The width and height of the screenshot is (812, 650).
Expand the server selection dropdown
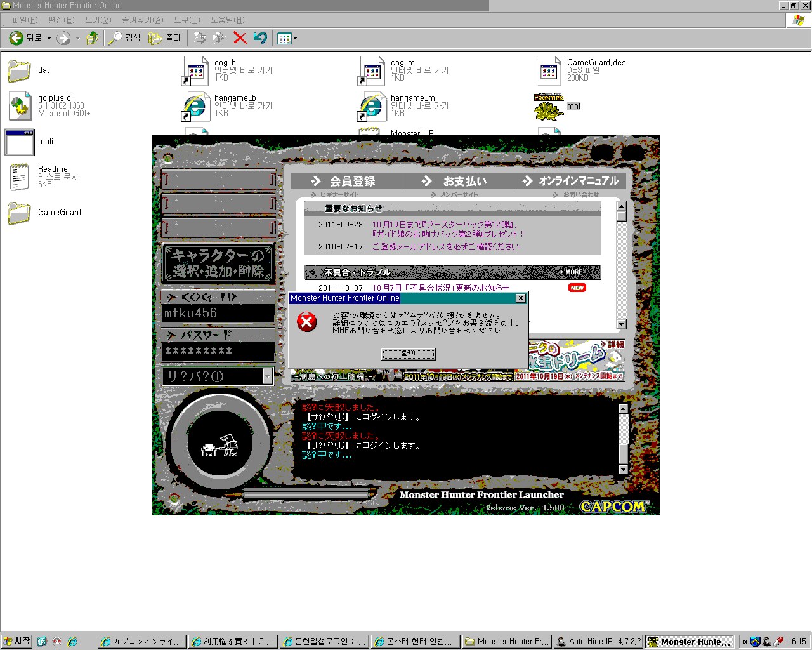point(267,376)
